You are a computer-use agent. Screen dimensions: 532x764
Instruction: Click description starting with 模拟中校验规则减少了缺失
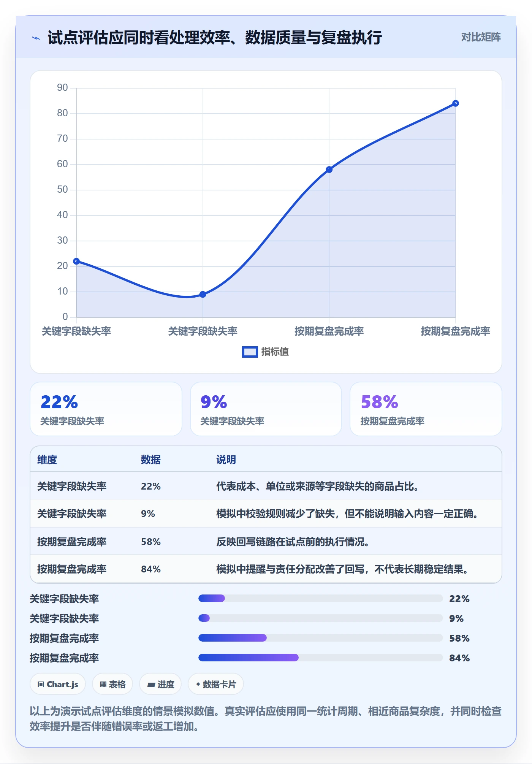347,514
